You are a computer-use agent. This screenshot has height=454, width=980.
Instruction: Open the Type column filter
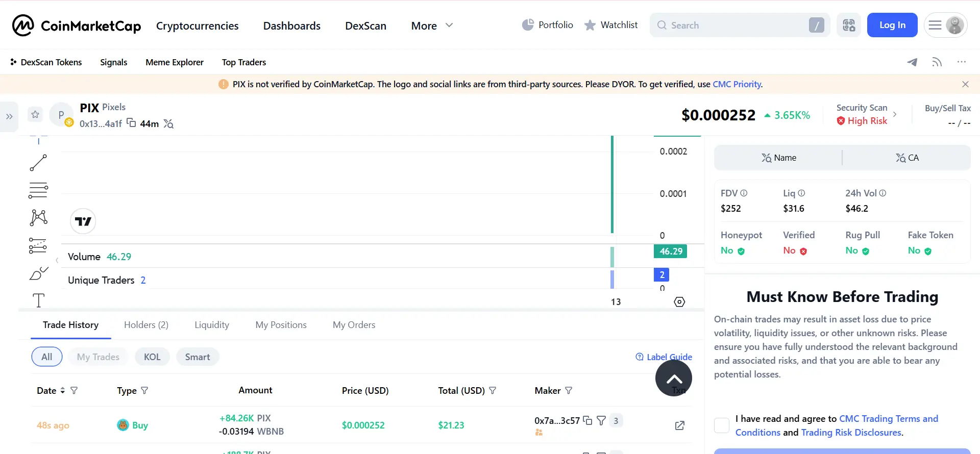pyautogui.click(x=144, y=391)
